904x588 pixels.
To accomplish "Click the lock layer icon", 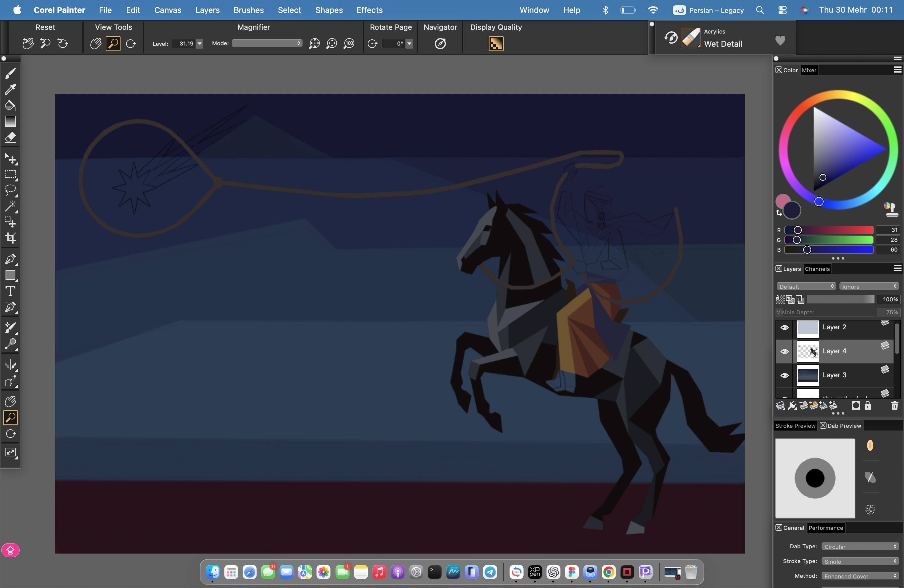I will click(x=867, y=406).
